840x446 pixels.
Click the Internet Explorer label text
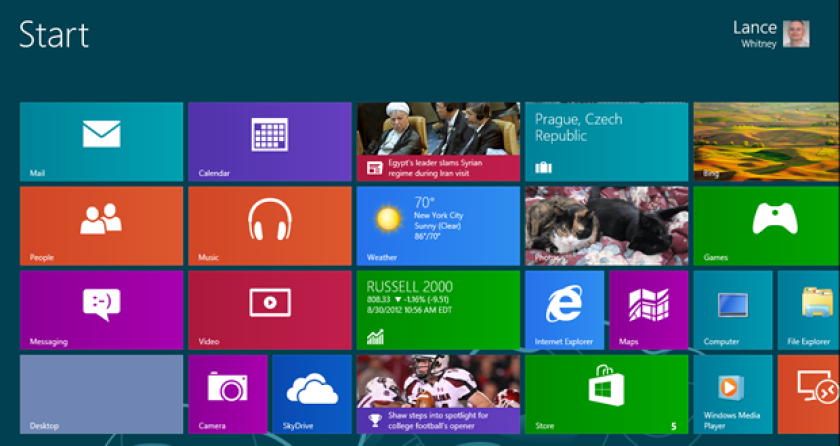point(564,342)
